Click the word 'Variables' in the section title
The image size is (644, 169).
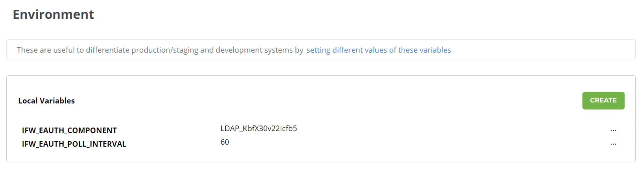(57, 101)
